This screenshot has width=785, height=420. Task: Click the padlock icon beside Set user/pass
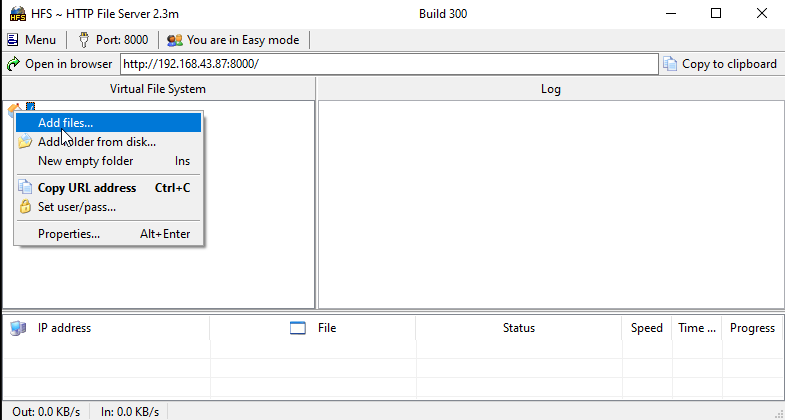click(x=25, y=207)
